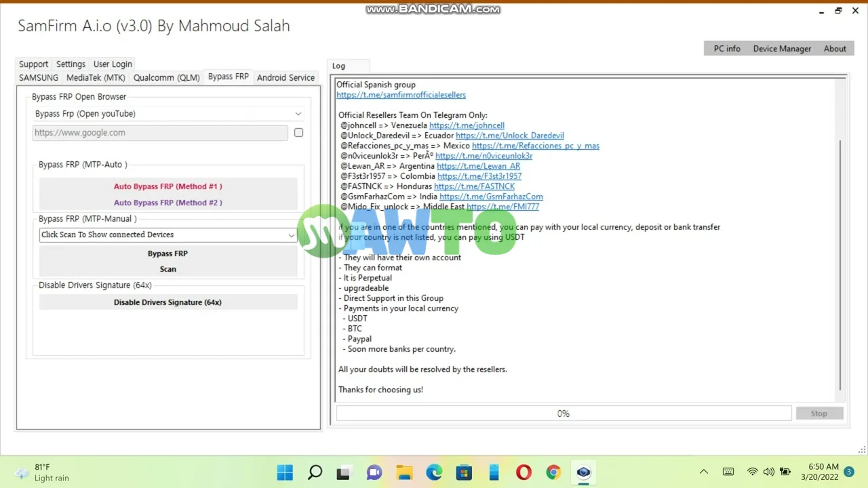Open Task View on taskbar
The height and width of the screenshot is (488, 868).
(x=344, y=472)
